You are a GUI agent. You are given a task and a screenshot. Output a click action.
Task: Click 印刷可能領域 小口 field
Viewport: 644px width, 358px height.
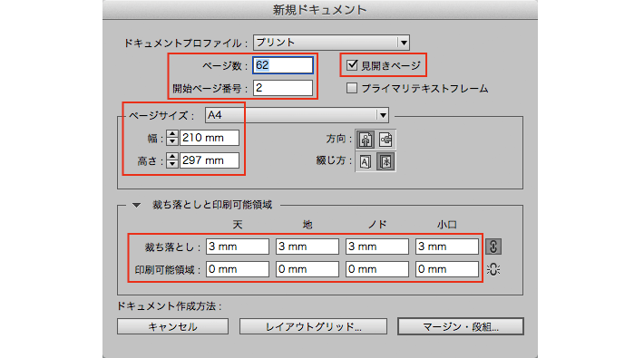click(447, 269)
